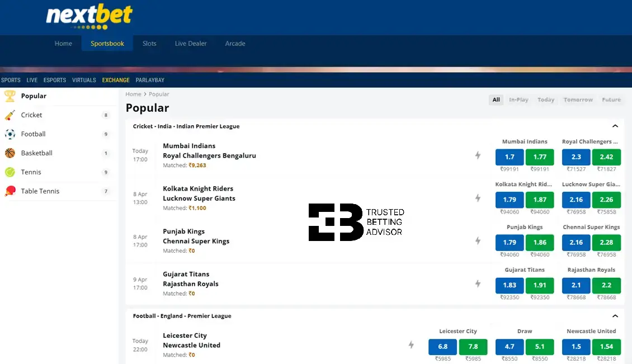Filter events by Today

pos(546,100)
